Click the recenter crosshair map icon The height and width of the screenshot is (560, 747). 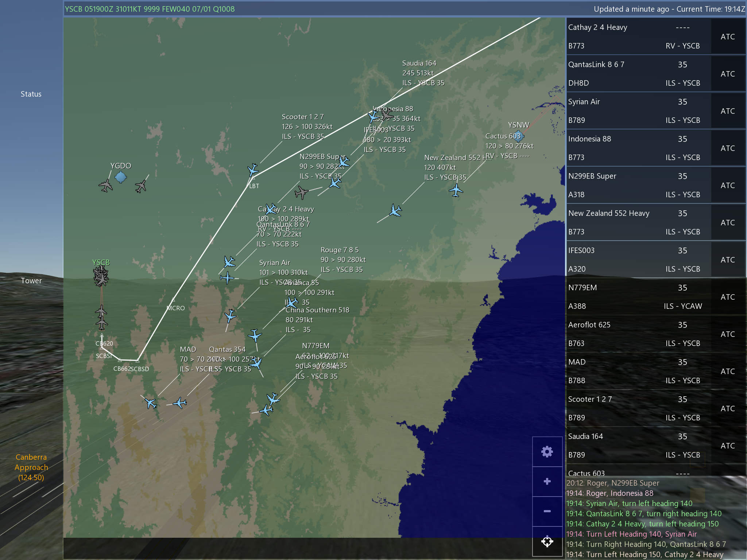coord(547,541)
